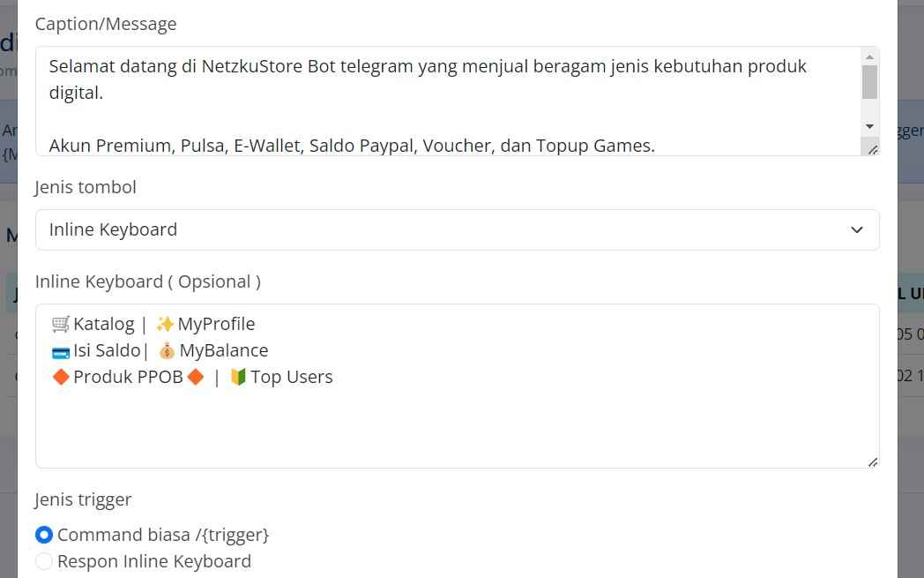
Task: Click the resize handle of the Caption textarea
Action: (x=873, y=150)
